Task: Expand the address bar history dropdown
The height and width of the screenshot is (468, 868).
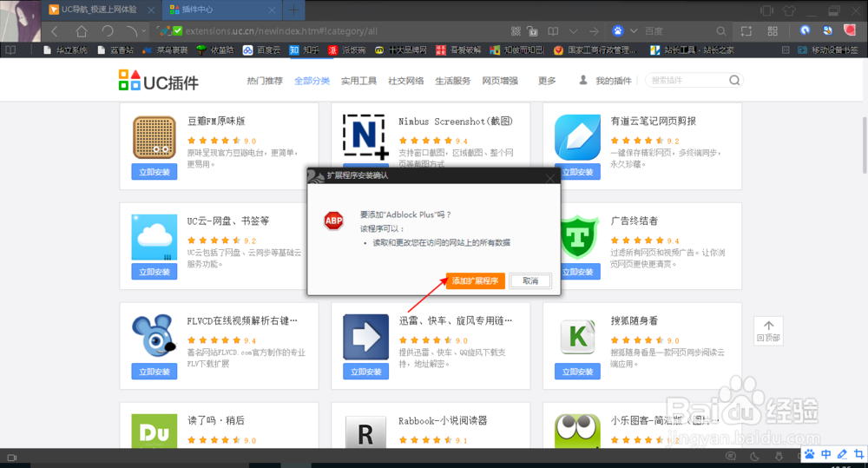Action: pyautogui.click(x=573, y=31)
